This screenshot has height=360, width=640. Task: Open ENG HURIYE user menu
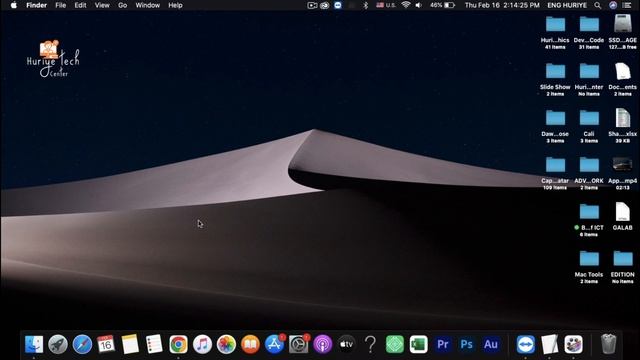click(567, 5)
